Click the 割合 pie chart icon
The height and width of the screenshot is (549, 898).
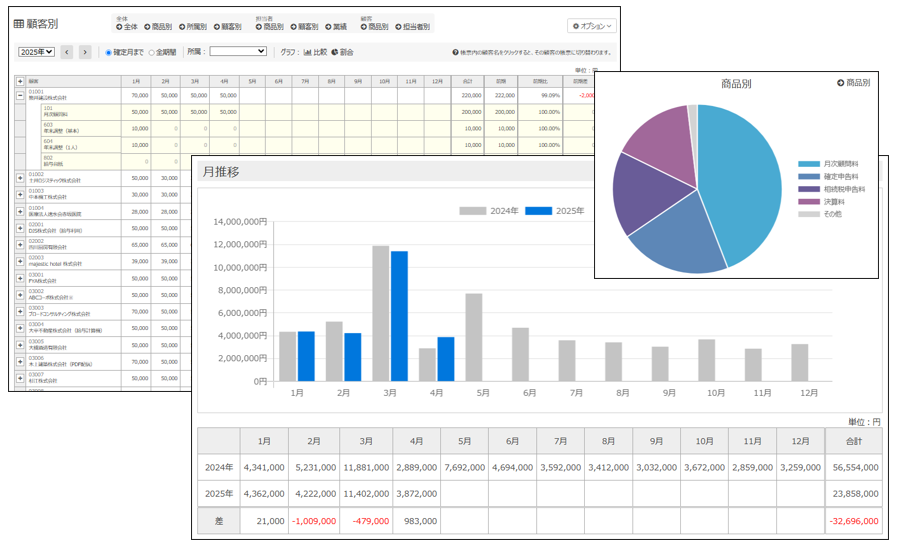coord(335,52)
